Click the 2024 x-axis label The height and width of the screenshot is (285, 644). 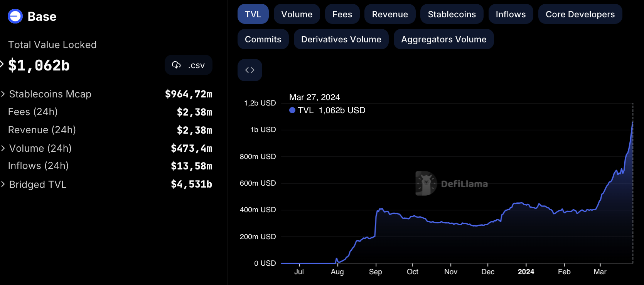[x=526, y=272]
